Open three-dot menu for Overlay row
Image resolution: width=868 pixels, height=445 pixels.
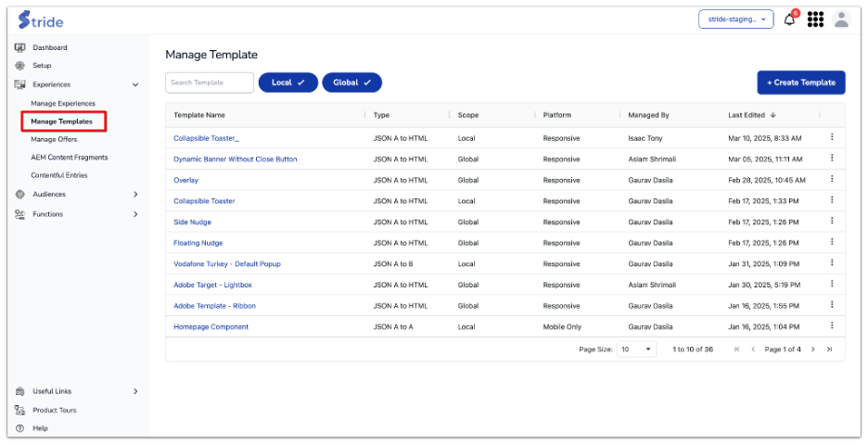coord(832,179)
